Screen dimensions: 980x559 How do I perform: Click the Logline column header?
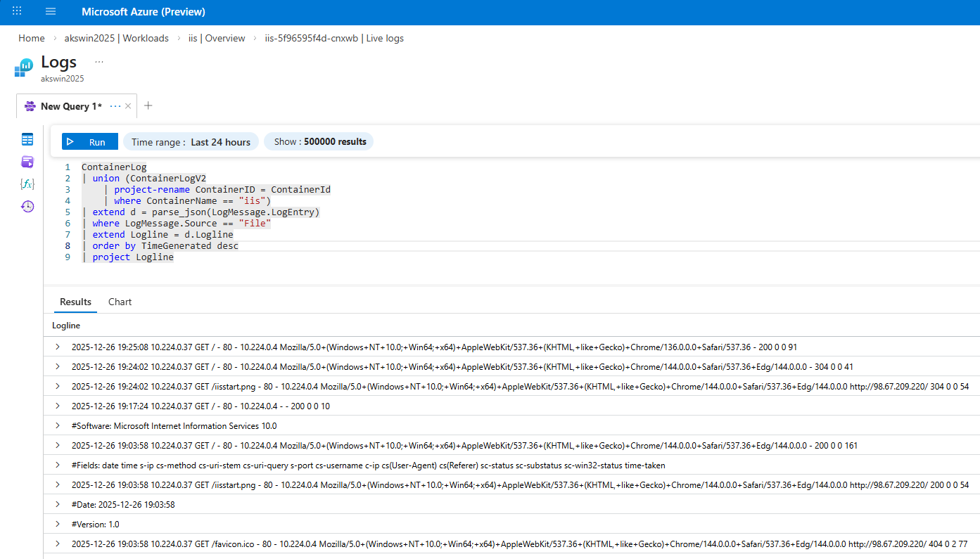tap(66, 325)
